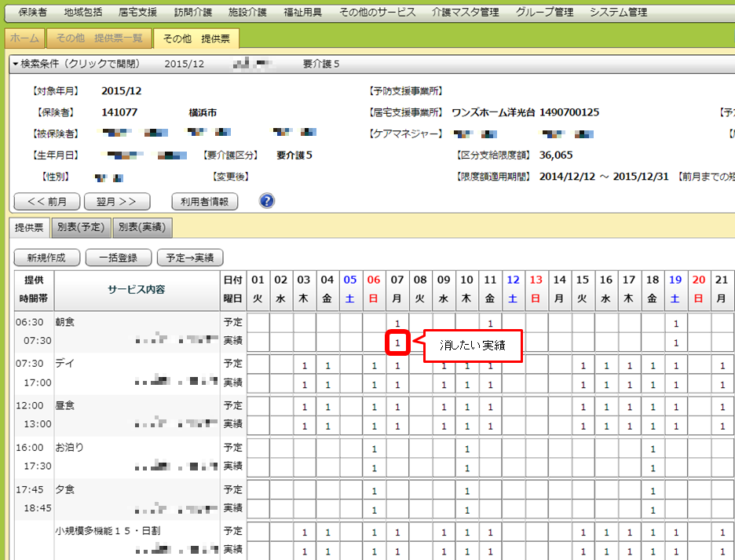
Task: Click the red-highlighted 朝食 実績 cell on the 07th
Action: coord(398,343)
